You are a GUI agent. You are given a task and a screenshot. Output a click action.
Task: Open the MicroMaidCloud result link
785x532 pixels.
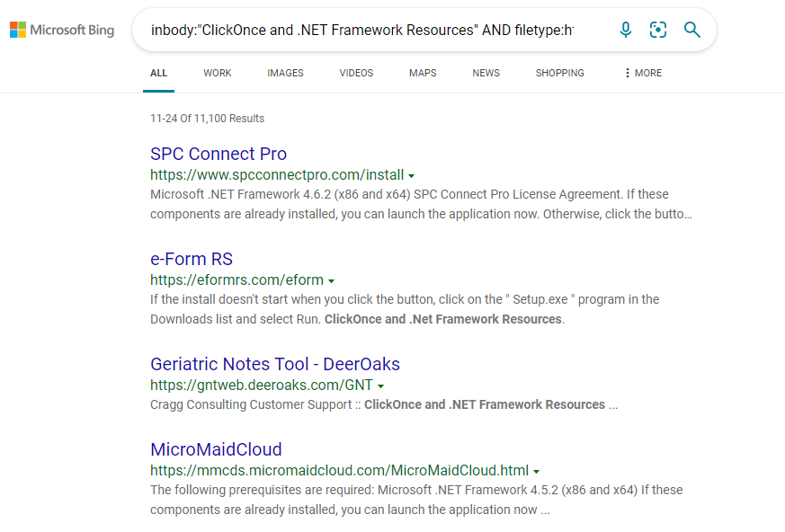216,449
